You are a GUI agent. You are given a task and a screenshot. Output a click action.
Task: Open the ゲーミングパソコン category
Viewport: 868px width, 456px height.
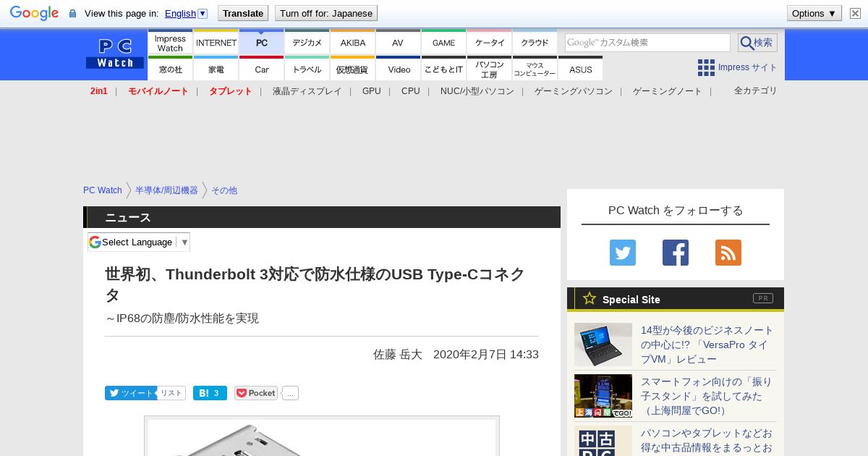[x=574, y=91]
